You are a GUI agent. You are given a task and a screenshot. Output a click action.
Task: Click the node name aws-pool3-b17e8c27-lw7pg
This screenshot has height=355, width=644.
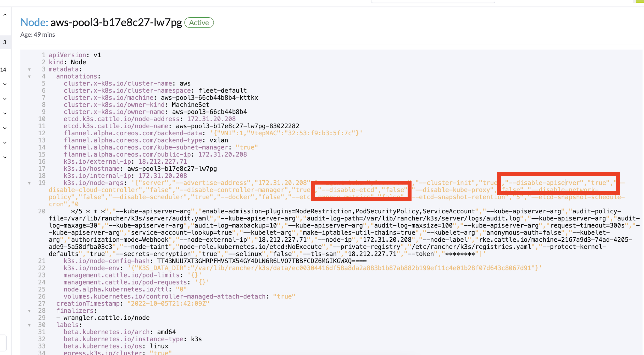pos(116,23)
